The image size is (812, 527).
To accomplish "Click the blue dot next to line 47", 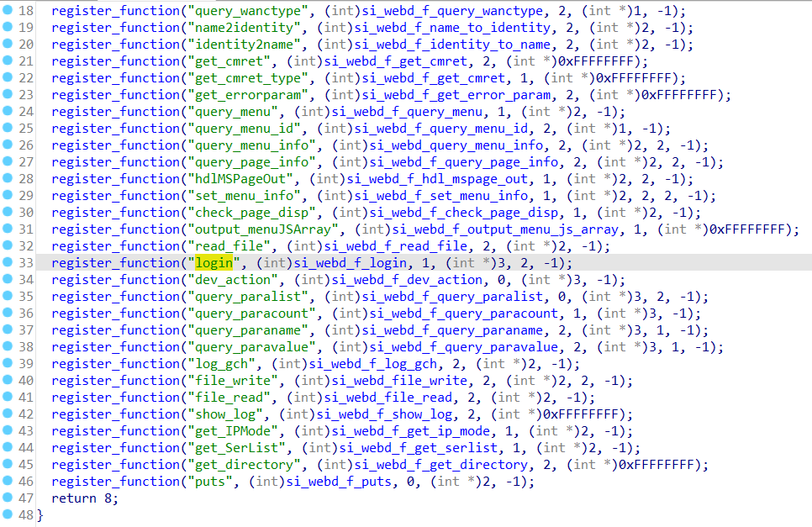I will pos(8,498).
